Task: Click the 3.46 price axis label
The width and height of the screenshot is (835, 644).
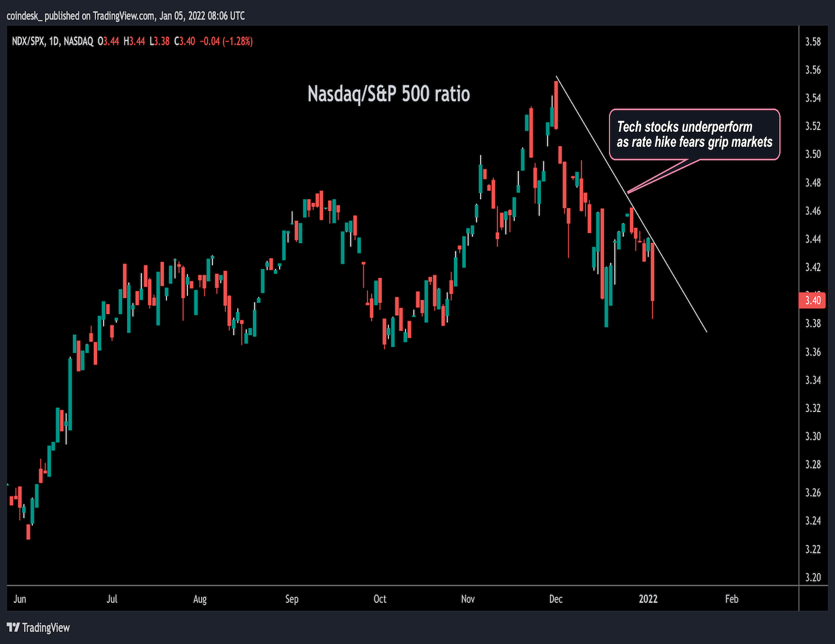Action: pyautogui.click(x=813, y=210)
